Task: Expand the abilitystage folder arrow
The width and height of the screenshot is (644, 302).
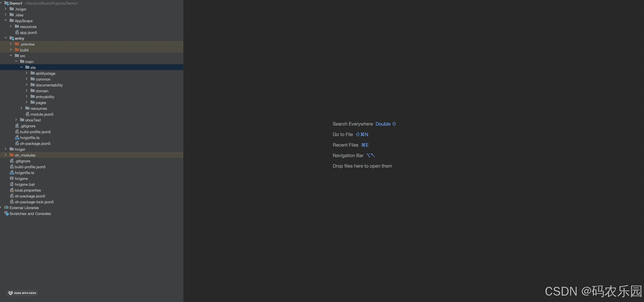Action: click(x=27, y=73)
